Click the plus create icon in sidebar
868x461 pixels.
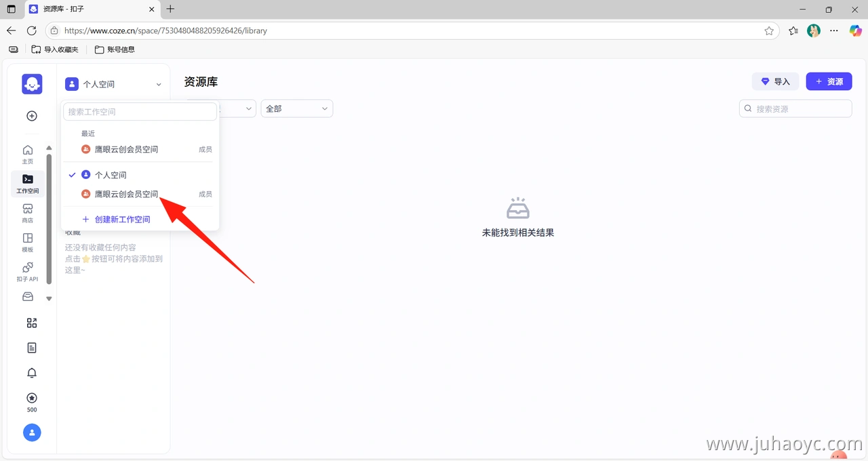point(32,116)
